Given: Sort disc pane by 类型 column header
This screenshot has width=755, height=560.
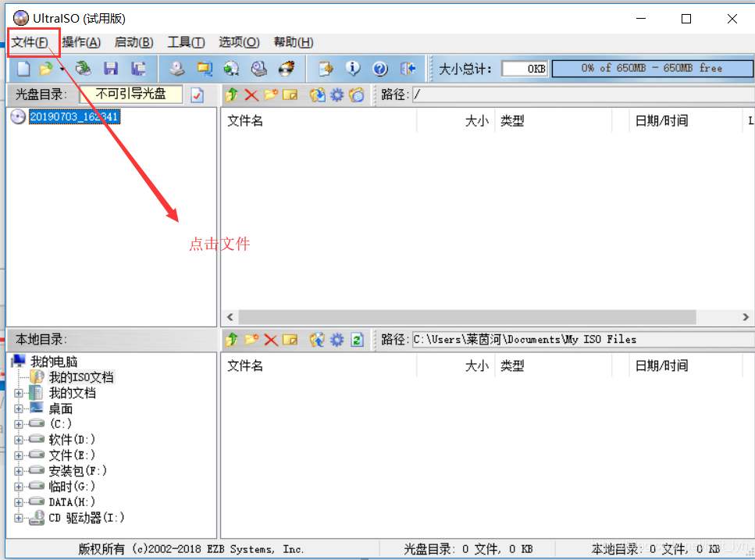Looking at the screenshot, I should 554,120.
